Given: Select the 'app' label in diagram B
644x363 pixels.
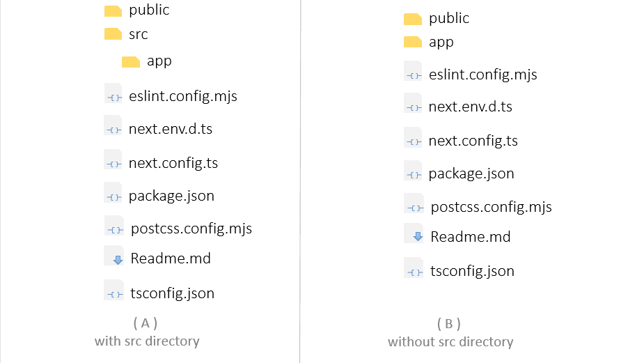Looking at the screenshot, I should (x=441, y=43).
